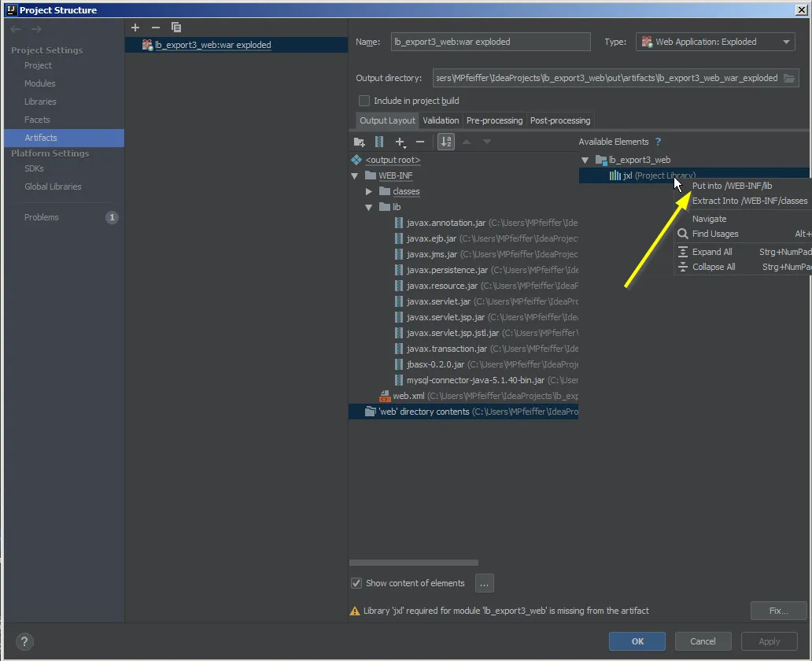The width and height of the screenshot is (812, 661).
Task: Click the move down arrow icon
Action: [487, 142]
